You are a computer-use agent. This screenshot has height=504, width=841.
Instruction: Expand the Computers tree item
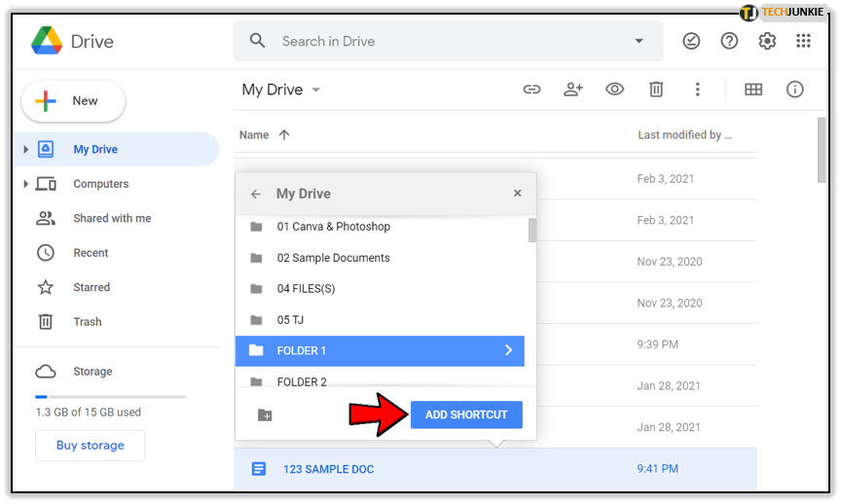[x=26, y=184]
